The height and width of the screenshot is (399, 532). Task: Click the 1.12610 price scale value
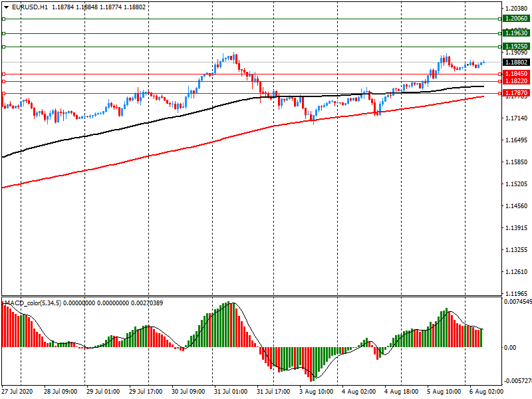[x=517, y=272]
